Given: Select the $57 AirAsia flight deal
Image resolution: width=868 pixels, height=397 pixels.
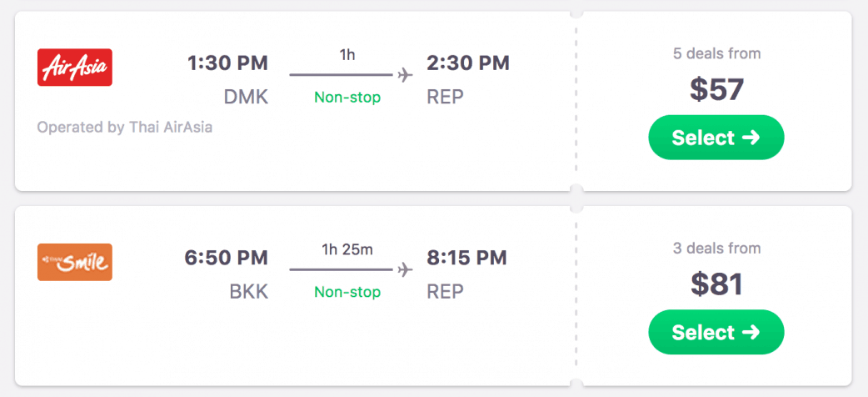Looking at the screenshot, I should pos(716,138).
